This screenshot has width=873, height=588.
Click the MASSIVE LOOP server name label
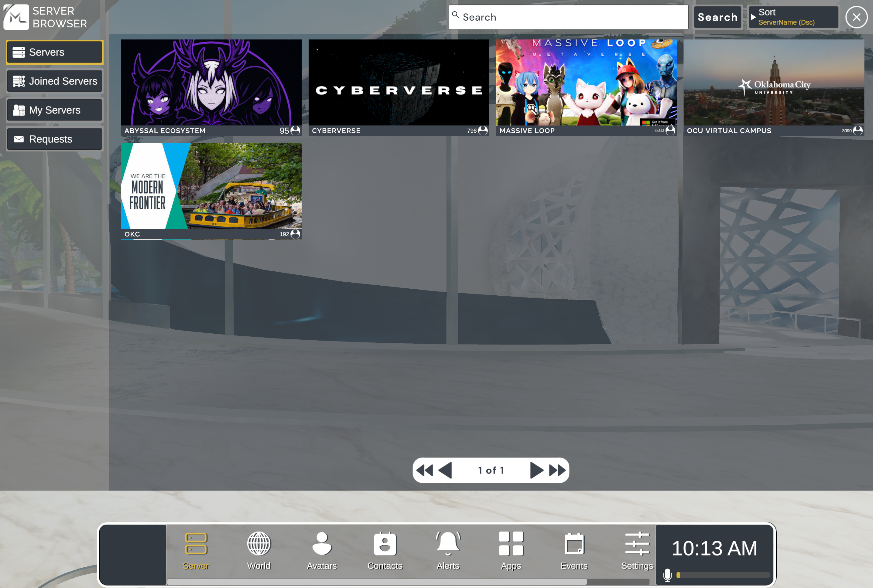click(527, 131)
